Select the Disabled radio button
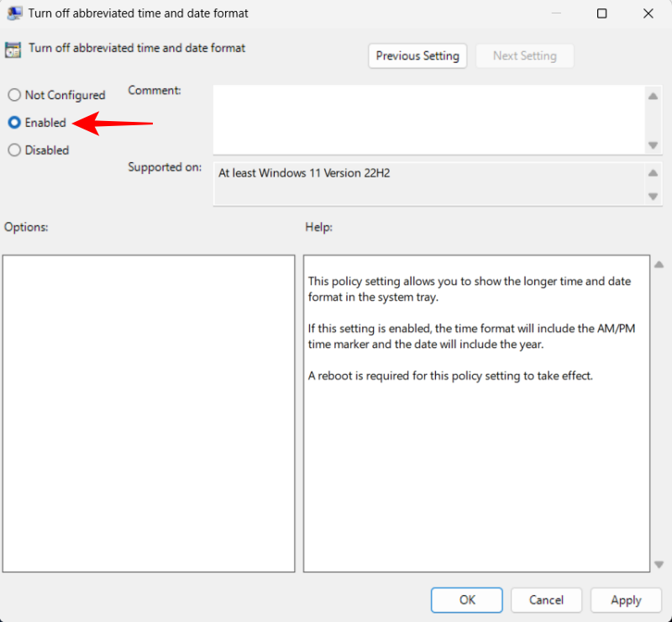Image resolution: width=672 pixels, height=622 pixels. 13,150
